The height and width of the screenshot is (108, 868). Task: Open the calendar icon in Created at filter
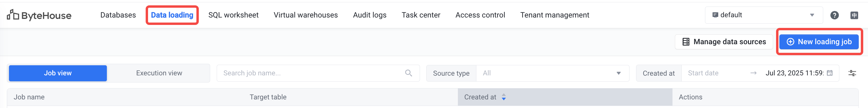click(x=830, y=73)
